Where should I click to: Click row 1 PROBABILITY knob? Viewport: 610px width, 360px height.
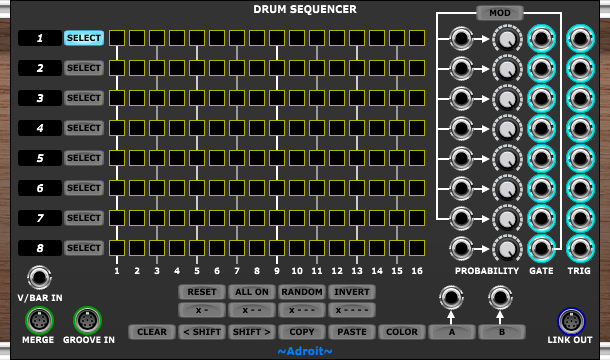pyautogui.click(x=507, y=39)
